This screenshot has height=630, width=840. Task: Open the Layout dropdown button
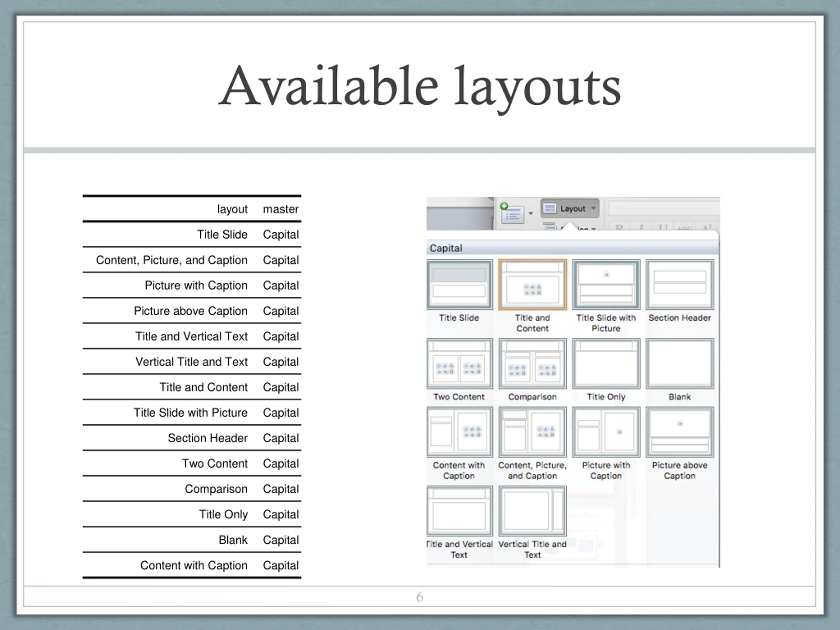[x=570, y=208]
